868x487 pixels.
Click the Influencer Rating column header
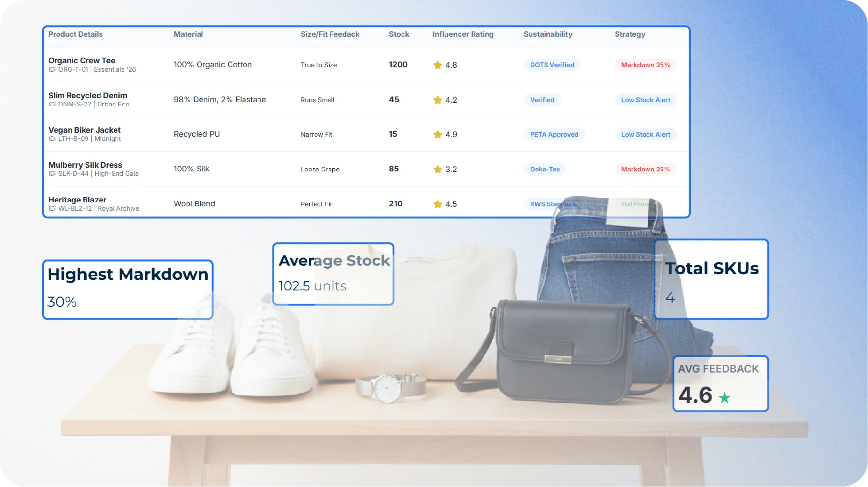point(463,34)
